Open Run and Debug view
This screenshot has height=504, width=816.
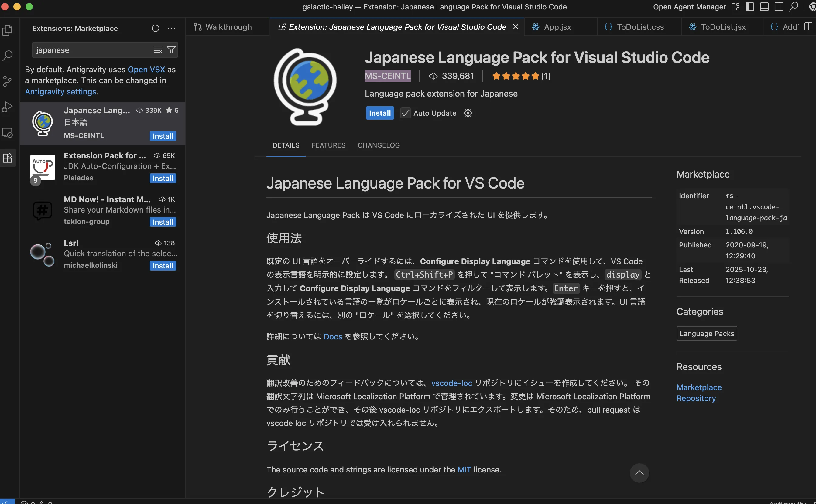(x=8, y=107)
